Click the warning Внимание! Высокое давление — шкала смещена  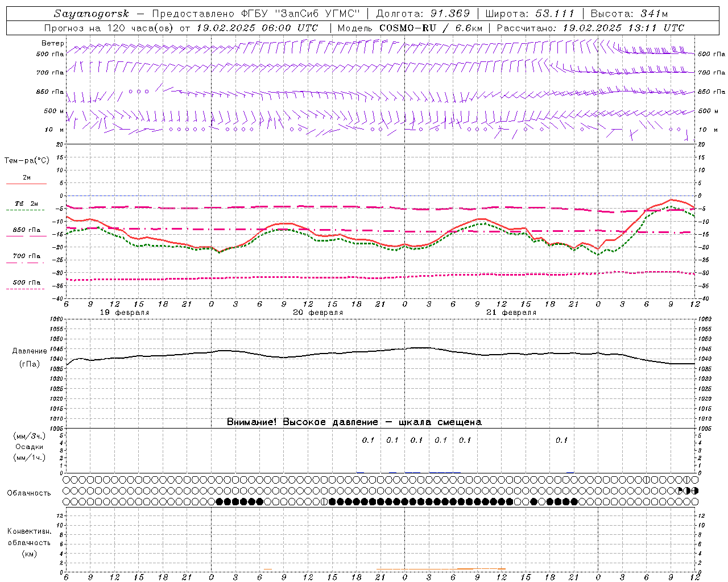point(354,422)
